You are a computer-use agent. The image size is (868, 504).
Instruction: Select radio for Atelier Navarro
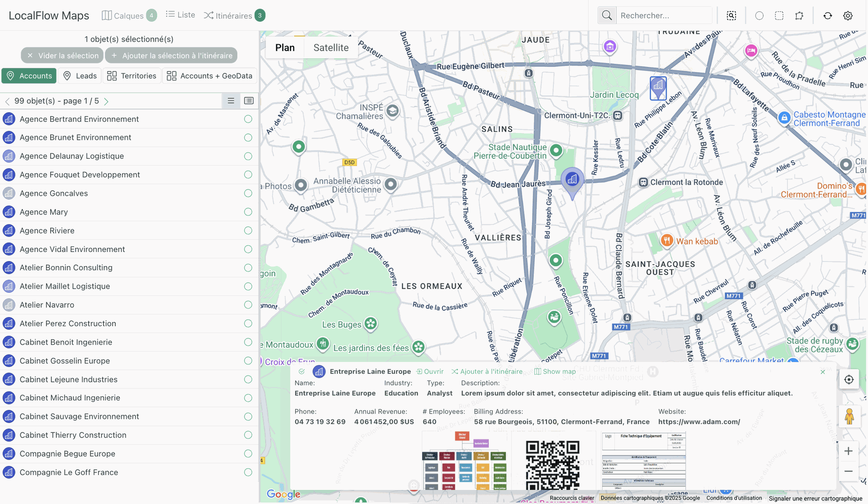click(248, 305)
